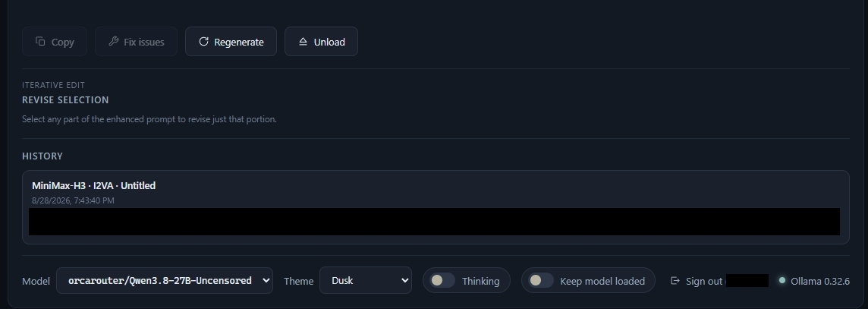868x309 pixels.
Task: Select the MiniMax-H3 · I2VA · Untitled history entry
Action: click(436, 207)
